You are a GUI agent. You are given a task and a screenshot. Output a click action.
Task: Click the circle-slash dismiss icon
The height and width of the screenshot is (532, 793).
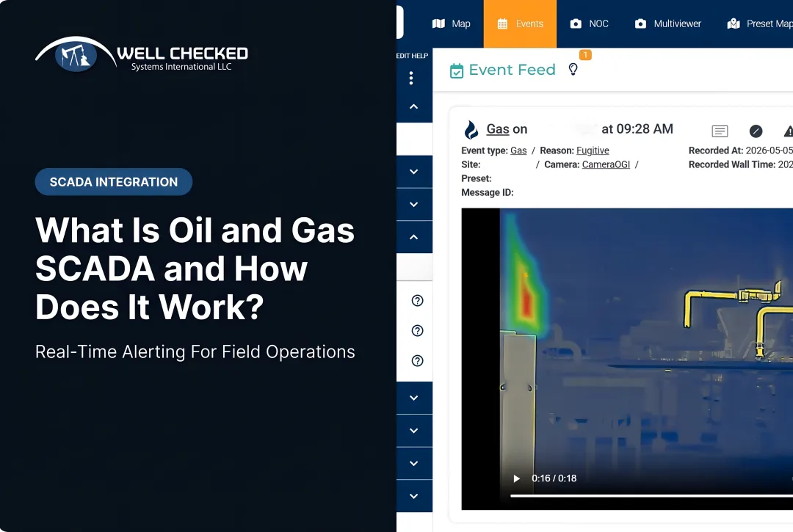tap(756, 131)
